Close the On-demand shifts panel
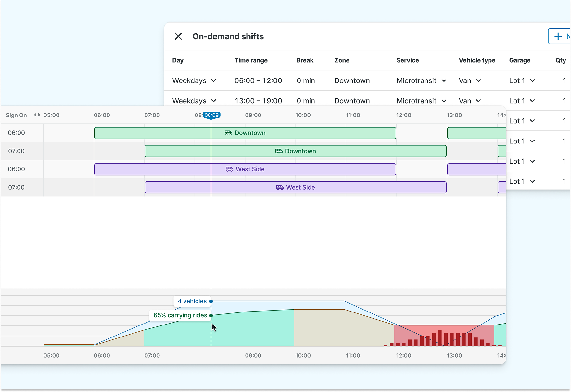 178,36
